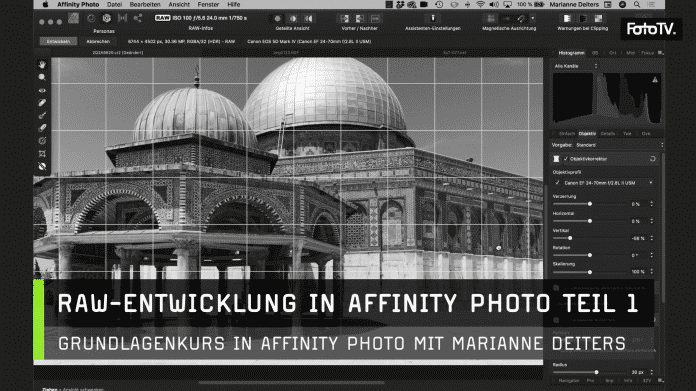The height and width of the screenshot is (391, 696).
Task: Open the Vorgabe Standard preset dropdown
Action: tap(619, 145)
